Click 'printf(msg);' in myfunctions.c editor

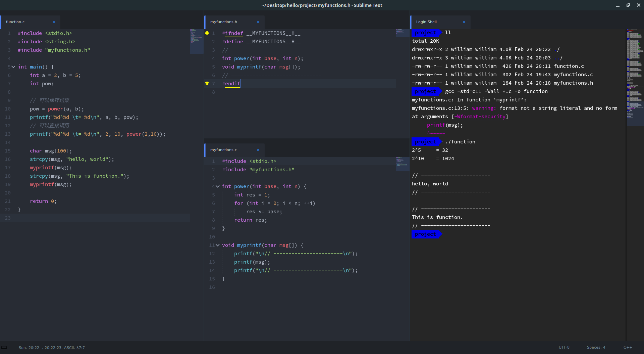(x=252, y=262)
